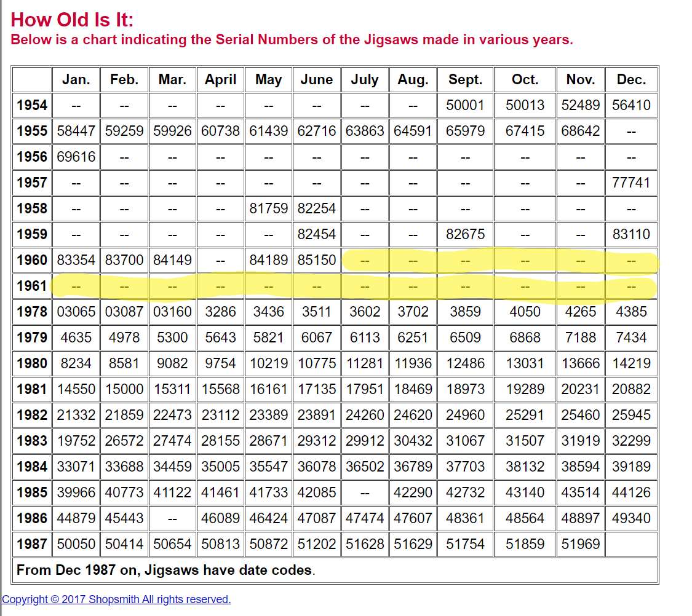This screenshot has height=616, width=692.
Task: Select the 'Below is a chart' subtitle line
Action: (292, 40)
